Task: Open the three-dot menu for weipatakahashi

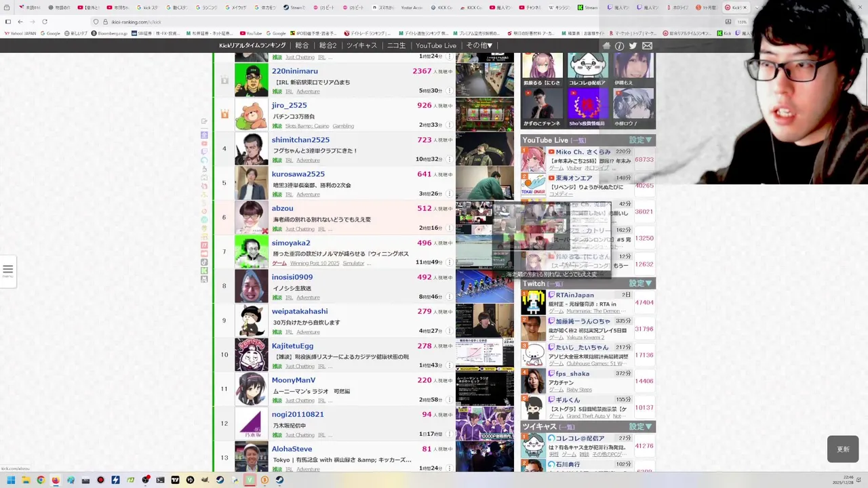Action: pyautogui.click(x=449, y=331)
